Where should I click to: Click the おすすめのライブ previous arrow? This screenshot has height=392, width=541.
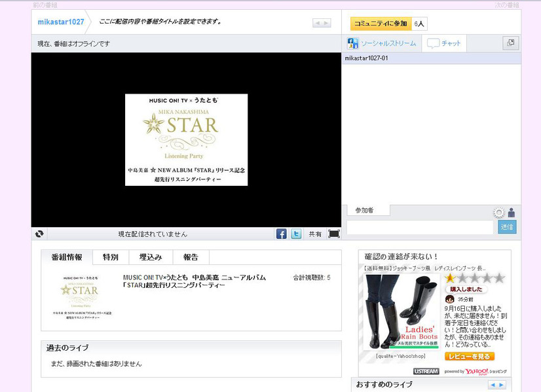pyautogui.click(x=493, y=385)
